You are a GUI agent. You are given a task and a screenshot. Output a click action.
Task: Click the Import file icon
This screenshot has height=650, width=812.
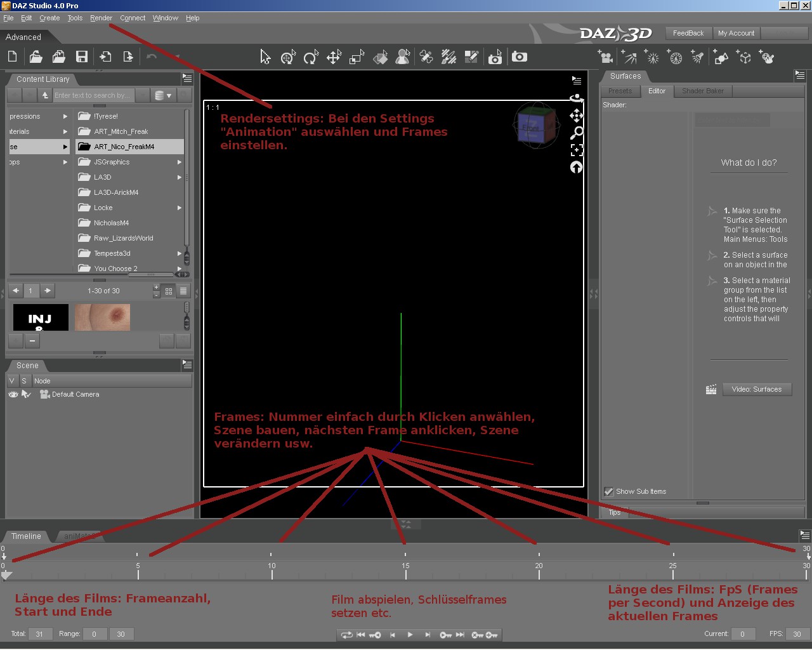pos(105,57)
